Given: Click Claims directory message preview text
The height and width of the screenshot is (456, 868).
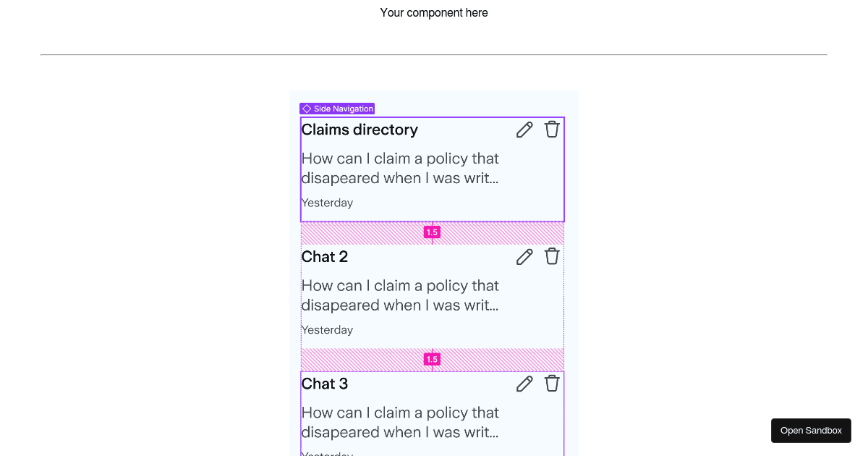Looking at the screenshot, I should [400, 168].
